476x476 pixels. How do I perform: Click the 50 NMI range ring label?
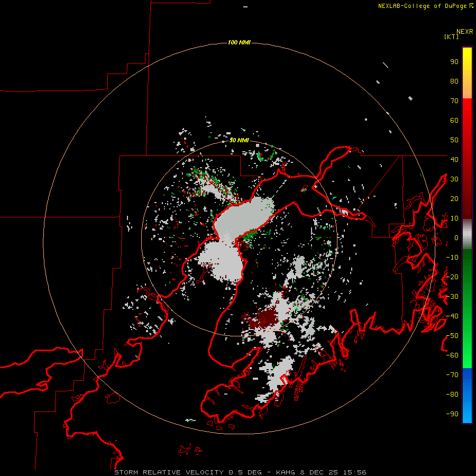(239, 140)
